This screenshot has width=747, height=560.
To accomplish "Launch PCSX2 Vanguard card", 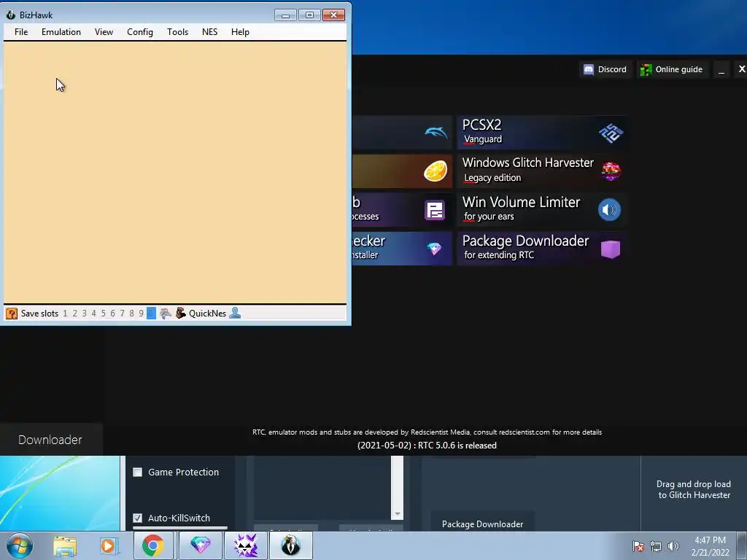I will (542, 132).
